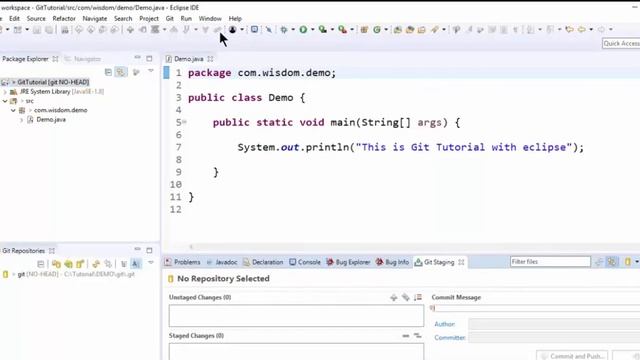
Task: Click the Run External Tools red-toolbox icon
Action: pyautogui.click(x=342, y=29)
